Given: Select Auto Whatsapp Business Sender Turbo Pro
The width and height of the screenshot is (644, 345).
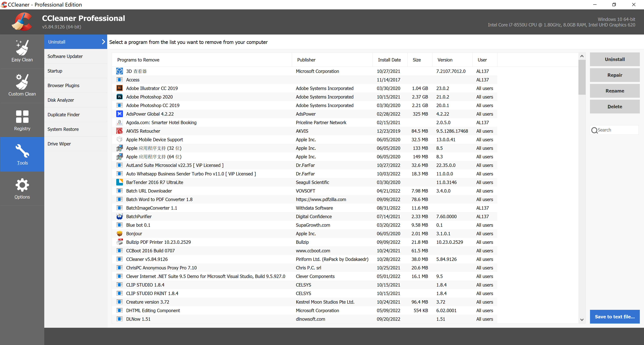Looking at the screenshot, I should 305,174.
